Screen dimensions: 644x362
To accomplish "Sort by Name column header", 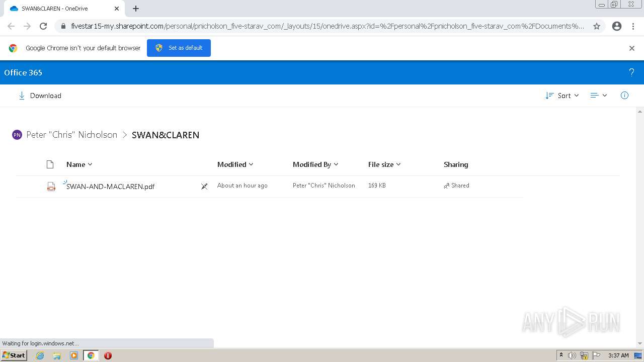I will tap(79, 164).
